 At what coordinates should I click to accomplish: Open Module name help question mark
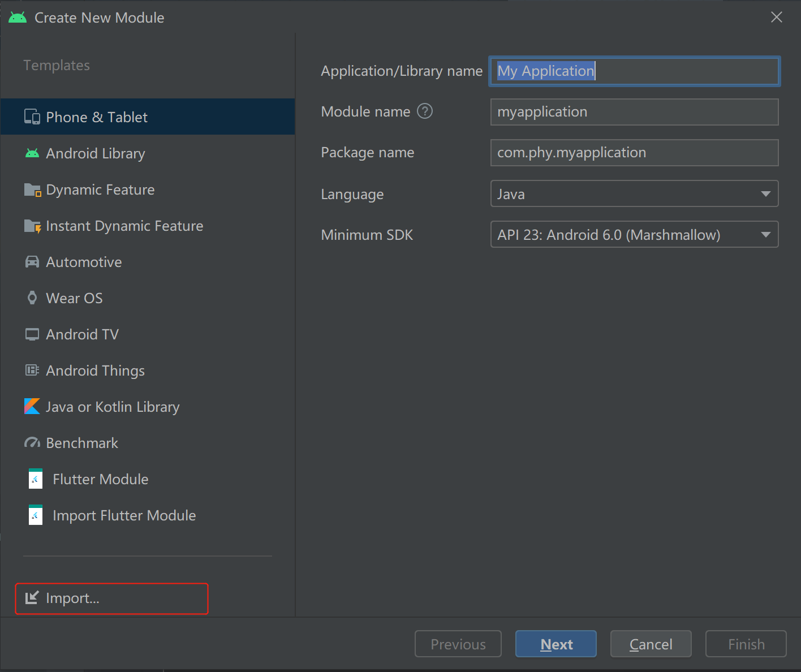(x=425, y=111)
